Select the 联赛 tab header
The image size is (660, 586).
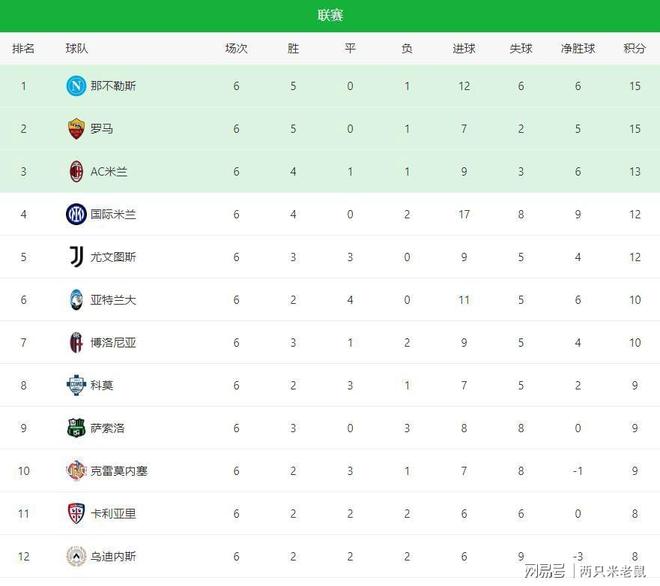pyautogui.click(x=330, y=15)
